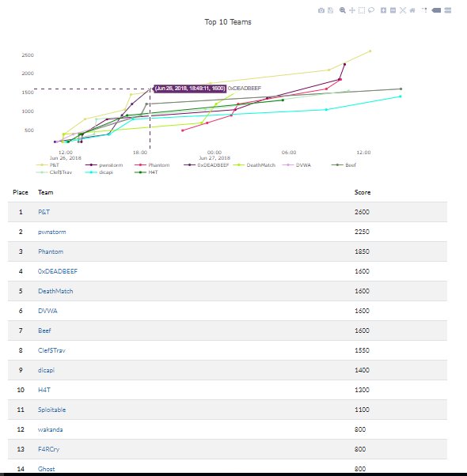Click score 1400 in dicapi row
The image size is (467, 476).
pyautogui.click(x=362, y=370)
